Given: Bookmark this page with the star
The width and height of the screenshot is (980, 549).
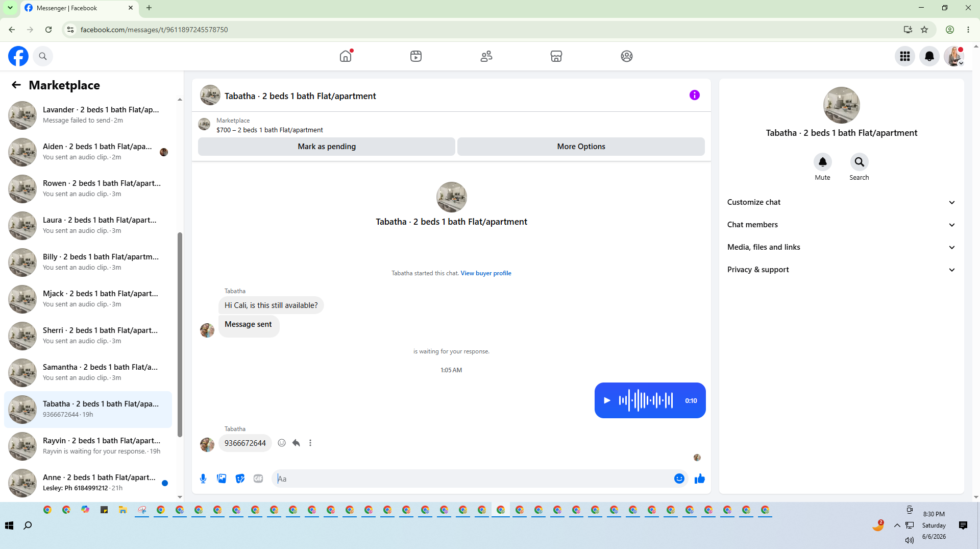Looking at the screenshot, I should click(x=924, y=30).
